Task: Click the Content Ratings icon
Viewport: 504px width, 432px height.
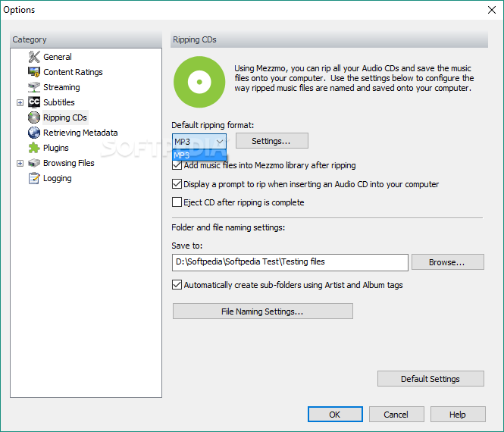Action: pyautogui.click(x=34, y=72)
